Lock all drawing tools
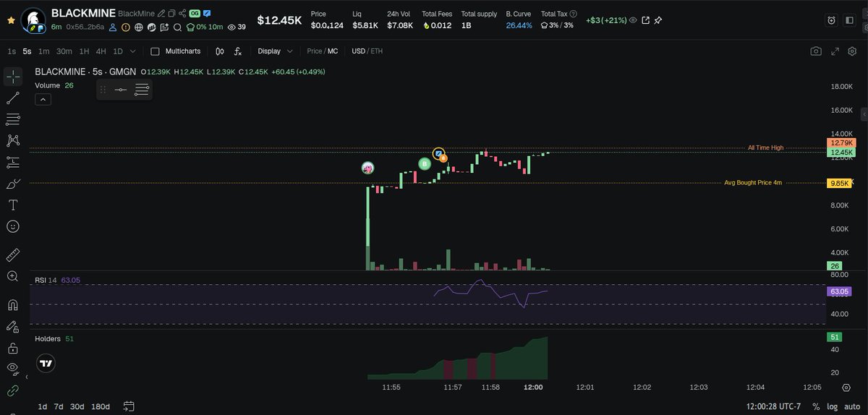The width and height of the screenshot is (868, 415). [x=13, y=348]
